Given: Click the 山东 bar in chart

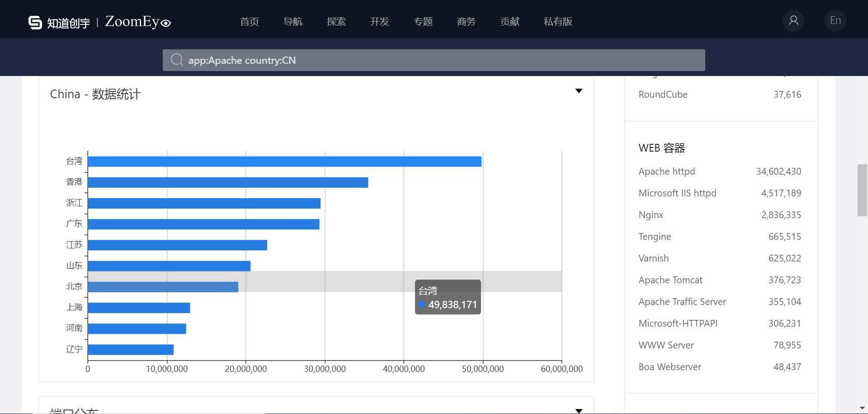Looking at the screenshot, I should tap(169, 266).
